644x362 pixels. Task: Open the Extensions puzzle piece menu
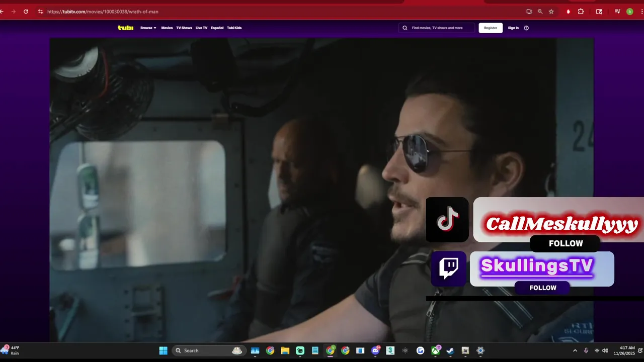581,12
